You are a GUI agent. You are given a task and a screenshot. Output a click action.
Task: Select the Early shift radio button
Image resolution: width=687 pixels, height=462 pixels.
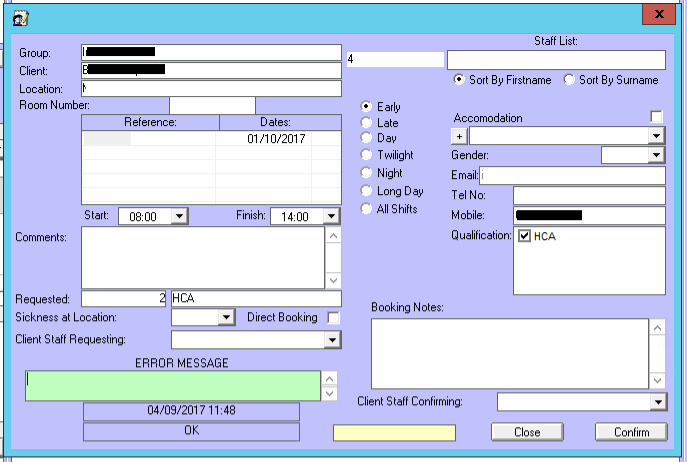[366, 106]
